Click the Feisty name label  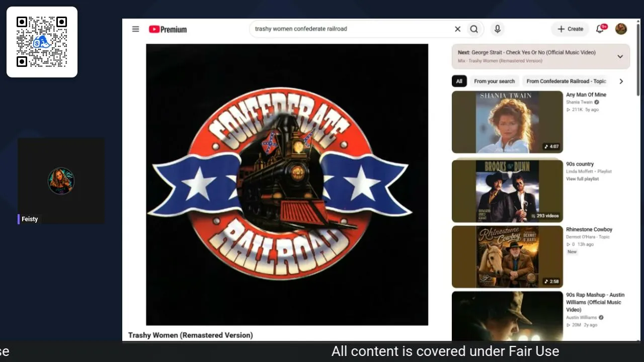tap(30, 219)
